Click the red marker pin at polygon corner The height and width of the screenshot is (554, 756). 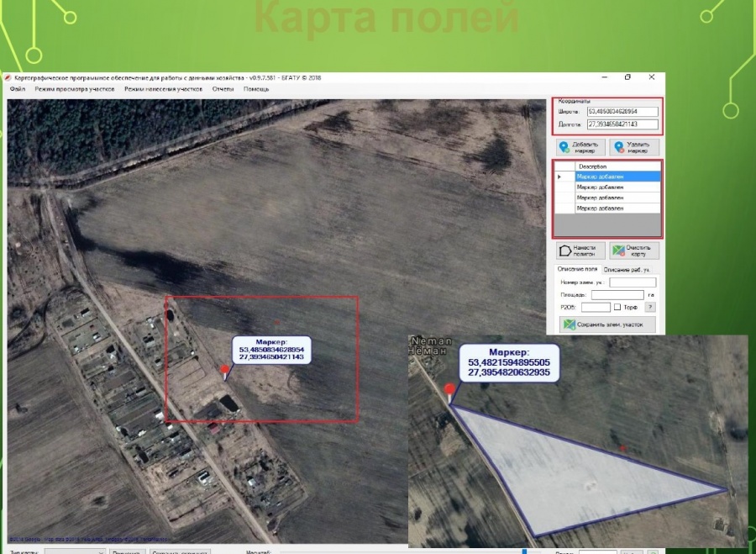tap(450, 390)
